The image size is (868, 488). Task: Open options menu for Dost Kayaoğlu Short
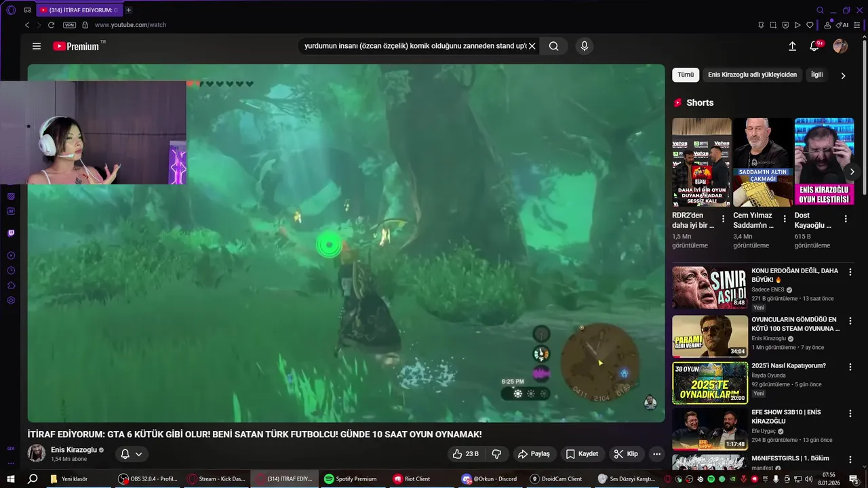point(846,219)
